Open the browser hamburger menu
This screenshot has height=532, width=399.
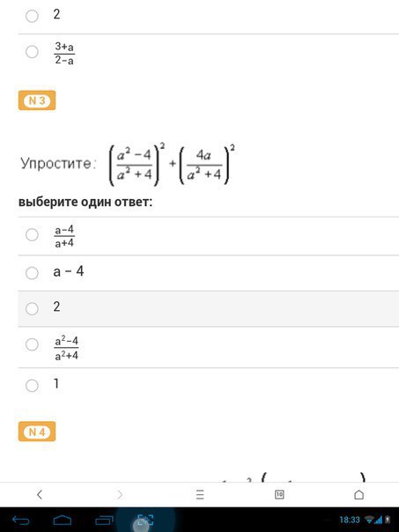coord(200,494)
